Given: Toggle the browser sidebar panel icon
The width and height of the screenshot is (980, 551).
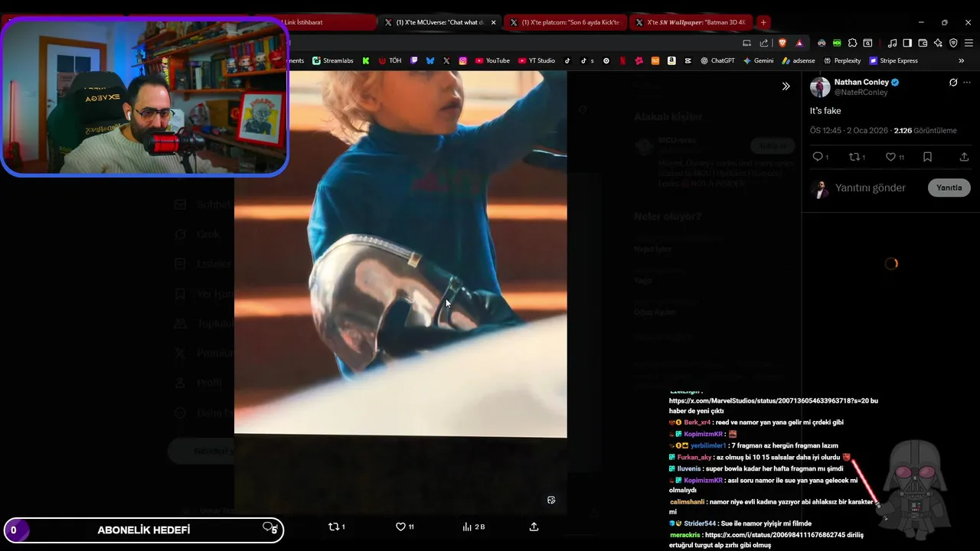Looking at the screenshot, I should click(907, 43).
